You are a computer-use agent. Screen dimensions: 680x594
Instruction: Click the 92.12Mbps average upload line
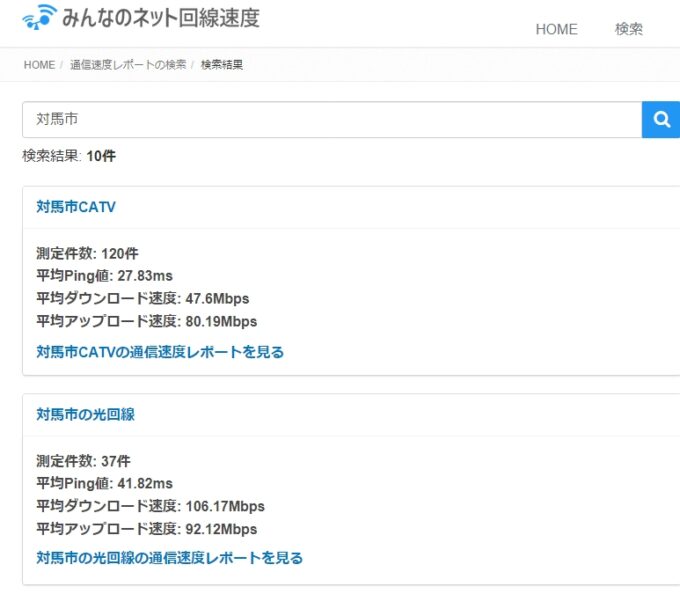click(146, 529)
